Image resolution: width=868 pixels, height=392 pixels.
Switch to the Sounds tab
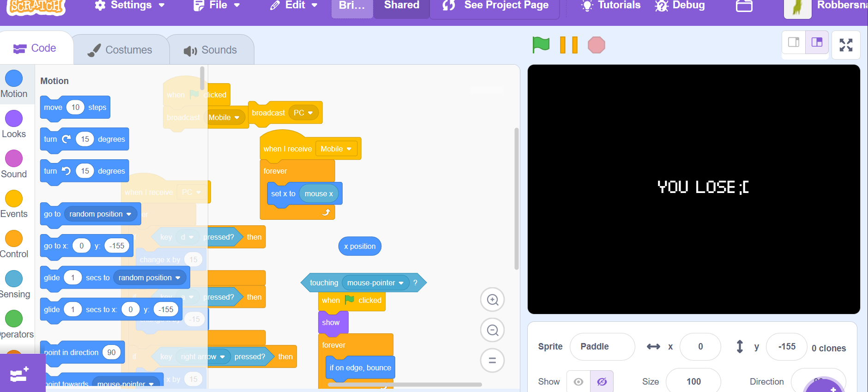tap(211, 50)
